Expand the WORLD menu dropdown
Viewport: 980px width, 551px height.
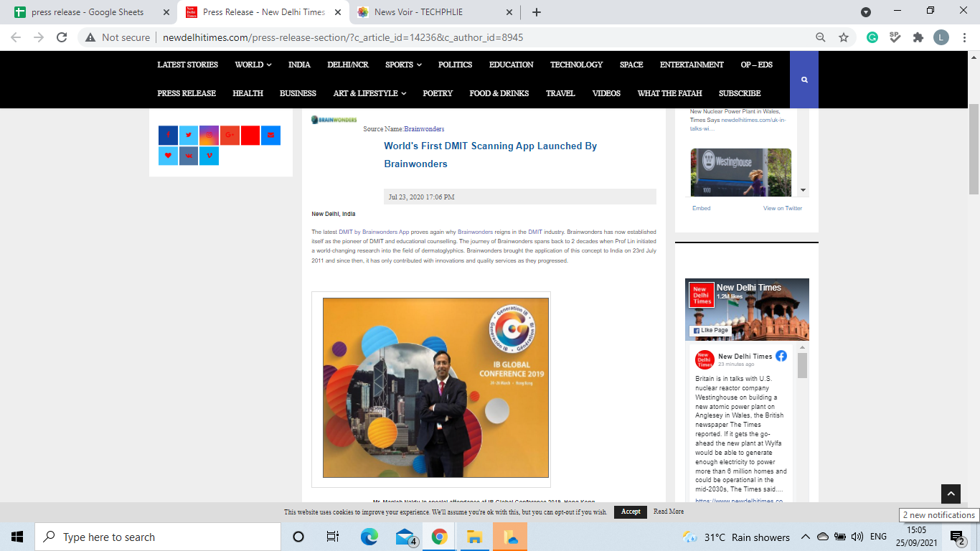(x=253, y=65)
